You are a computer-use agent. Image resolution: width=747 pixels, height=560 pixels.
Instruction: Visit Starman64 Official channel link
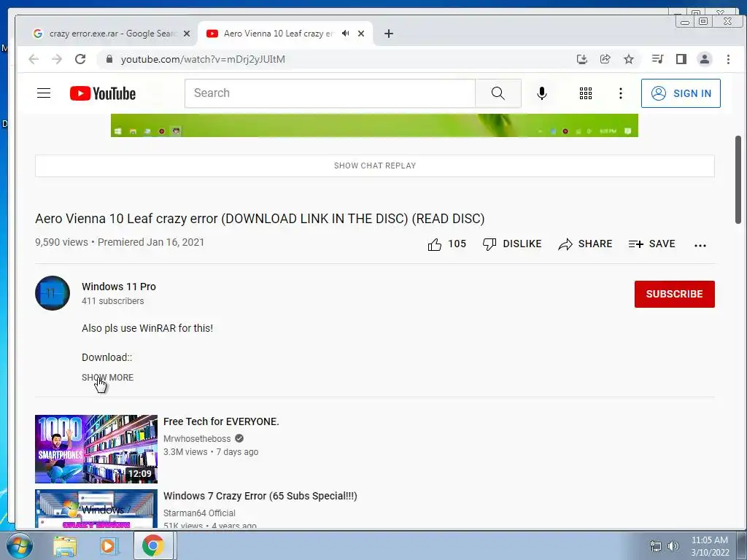pos(199,513)
